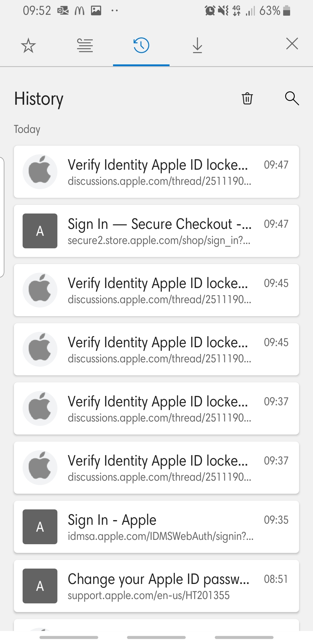313x644 pixels.
Task: Switch to the Reading list tab
Action: point(85,46)
